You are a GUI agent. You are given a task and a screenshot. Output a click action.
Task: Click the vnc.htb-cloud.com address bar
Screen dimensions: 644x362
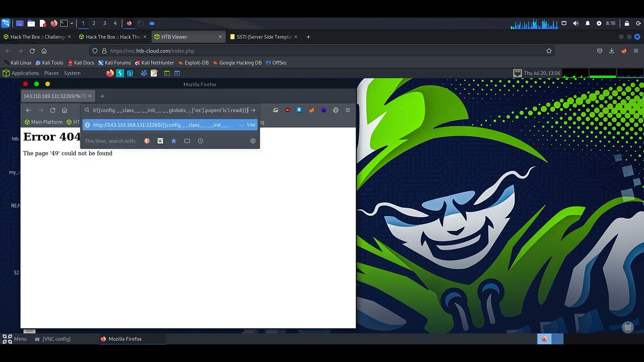pos(322,51)
